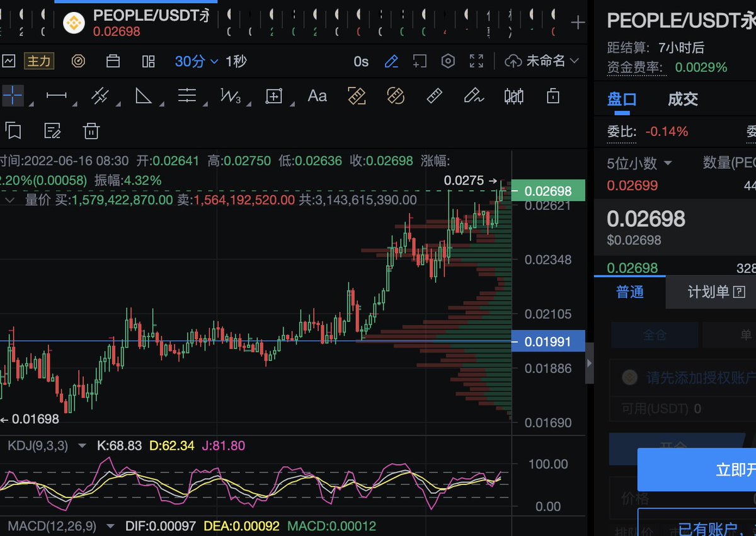The image size is (756, 536).
Task: Toggle the 0s countdown option
Action: pyautogui.click(x=361, y=61)
